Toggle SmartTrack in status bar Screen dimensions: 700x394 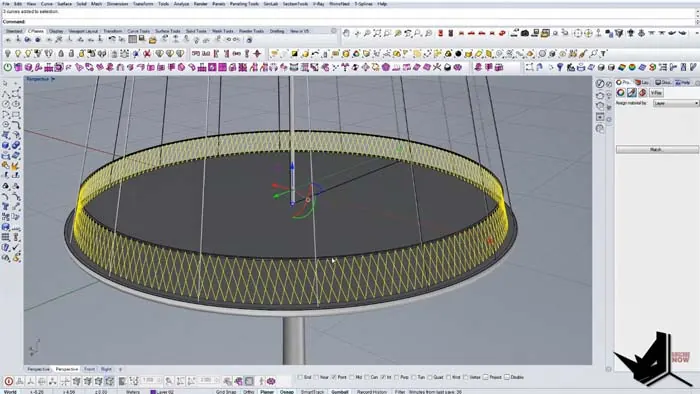(x=312, y=392)
